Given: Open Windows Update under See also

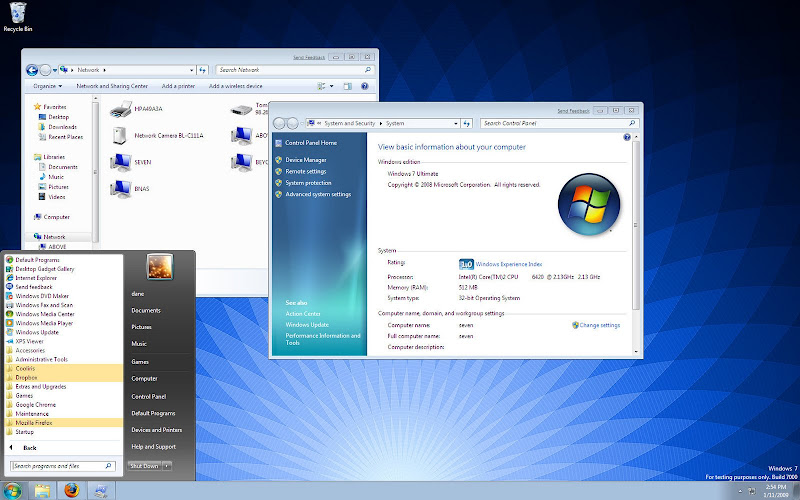Looking at the screenshot, I should pos(307,324).
